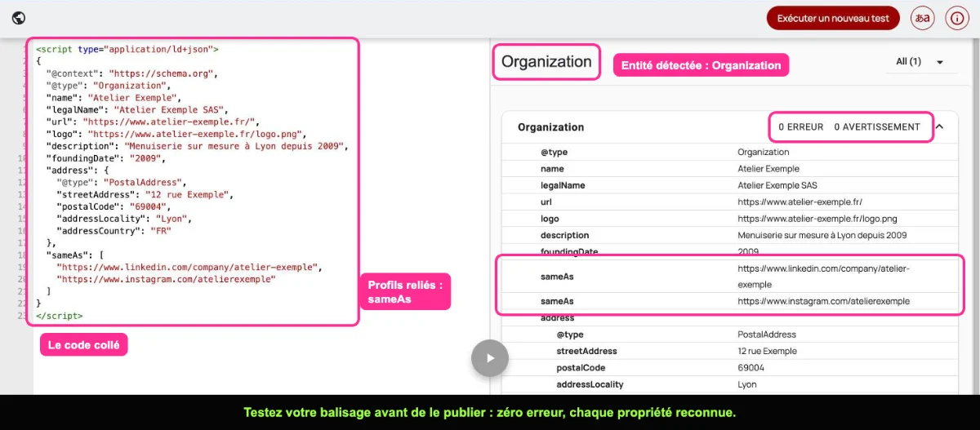
Task: Click the url value atelier-exemple.fr
Action: coord(800,202)
